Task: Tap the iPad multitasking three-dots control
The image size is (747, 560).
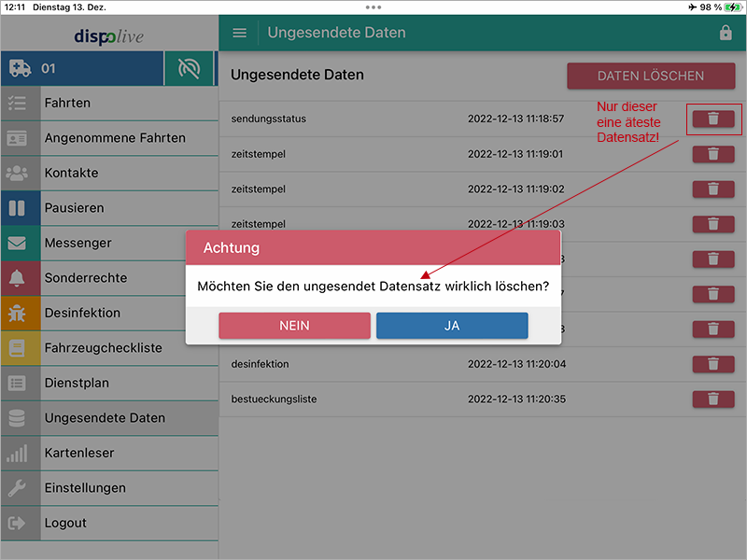Action: pos(373,7)
